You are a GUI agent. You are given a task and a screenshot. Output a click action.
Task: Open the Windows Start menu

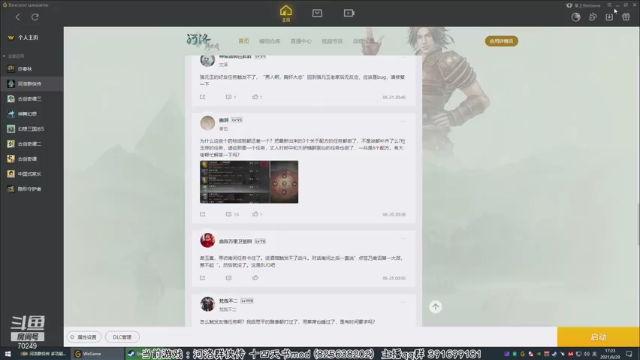pyautogui.click(x=7, y=354)
